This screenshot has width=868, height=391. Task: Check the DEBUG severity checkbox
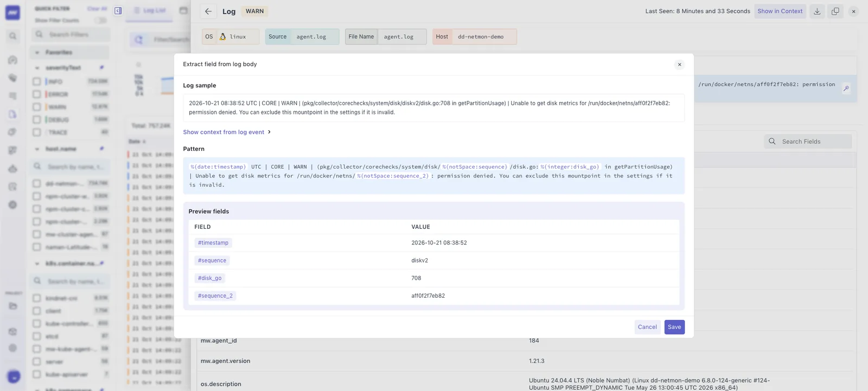[37, 119]
